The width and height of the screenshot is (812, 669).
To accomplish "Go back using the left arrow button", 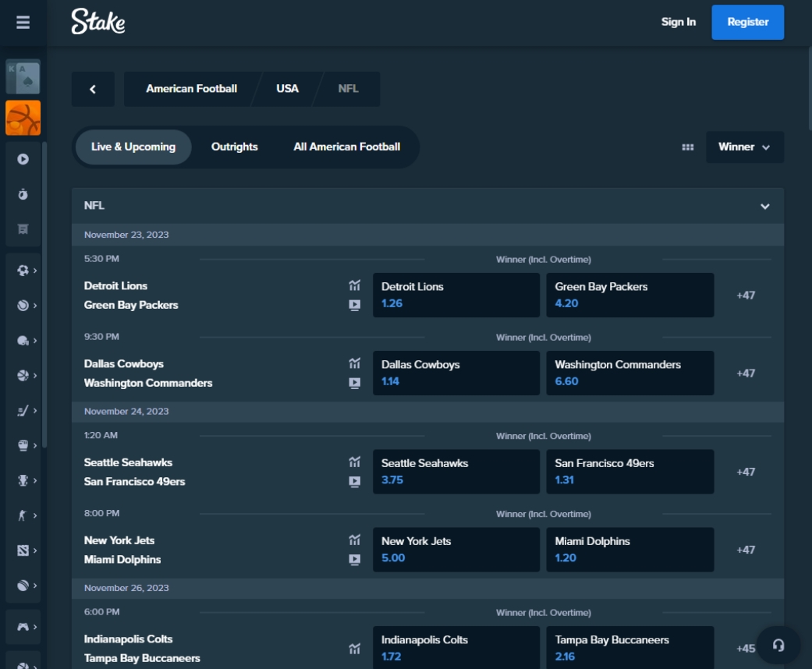I will tap(93, 89).
